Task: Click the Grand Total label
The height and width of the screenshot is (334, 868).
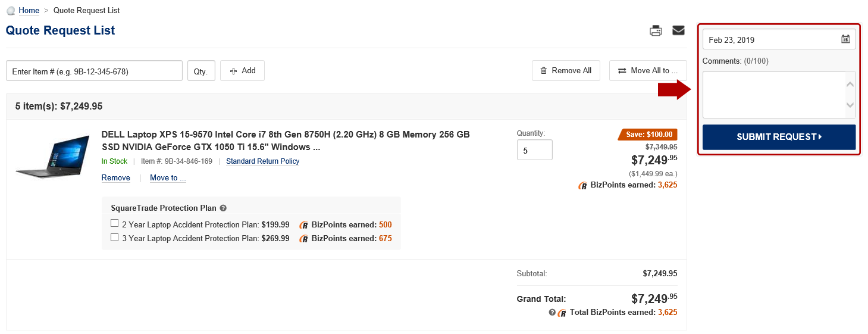Action: tap(541, 299)
